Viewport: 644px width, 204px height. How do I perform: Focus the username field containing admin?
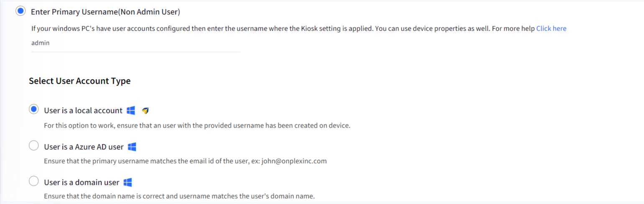(136, 43)
